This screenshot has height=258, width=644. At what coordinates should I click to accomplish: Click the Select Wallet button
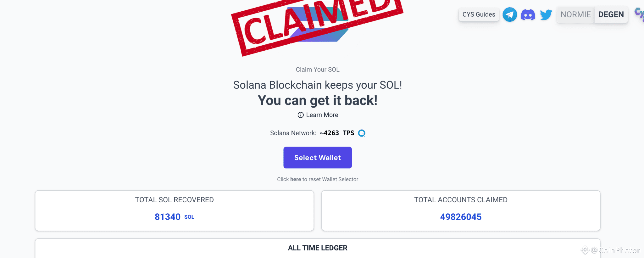[x=317, y=157]
